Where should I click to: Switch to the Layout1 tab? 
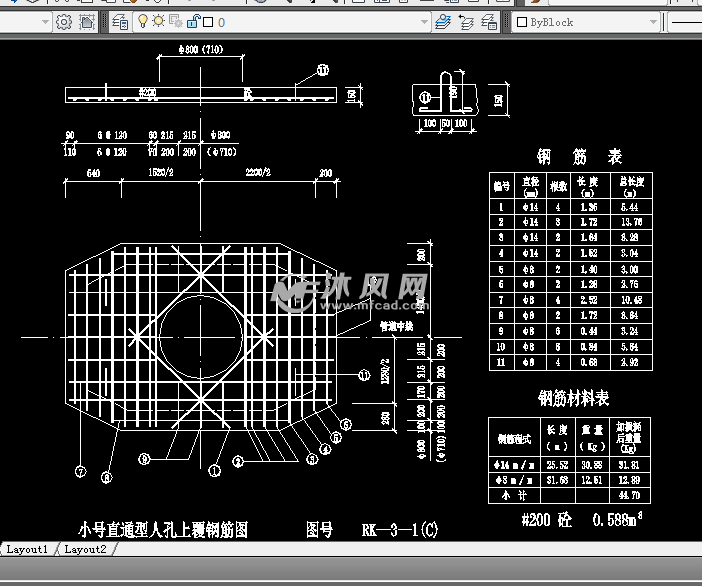(x=27, y=549)
